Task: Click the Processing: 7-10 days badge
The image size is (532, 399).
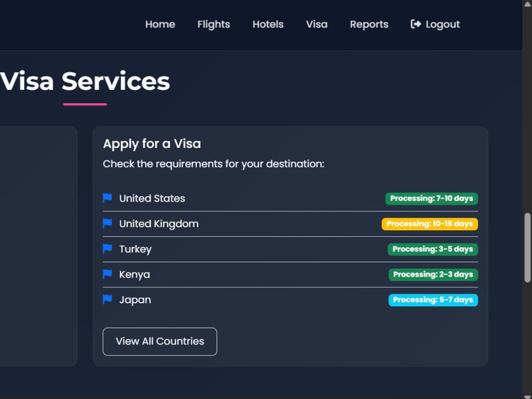Action: pos(431,198)
